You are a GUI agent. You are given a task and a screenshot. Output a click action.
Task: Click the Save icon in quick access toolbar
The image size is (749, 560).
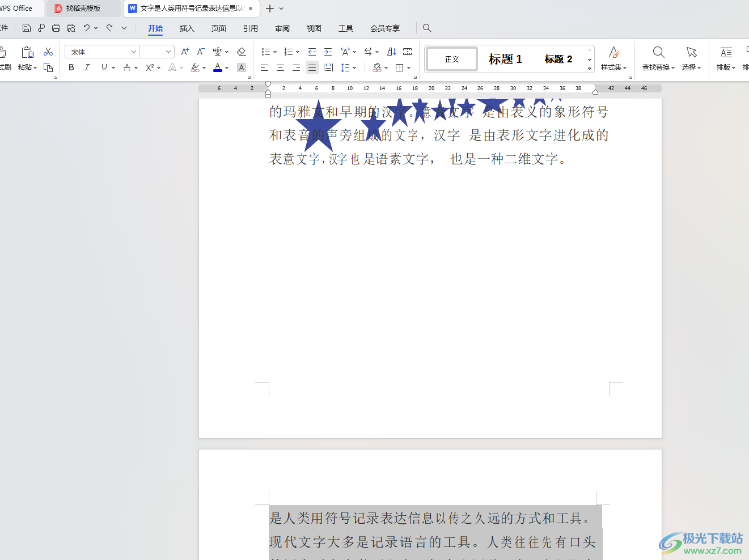[x=26, y=28]
